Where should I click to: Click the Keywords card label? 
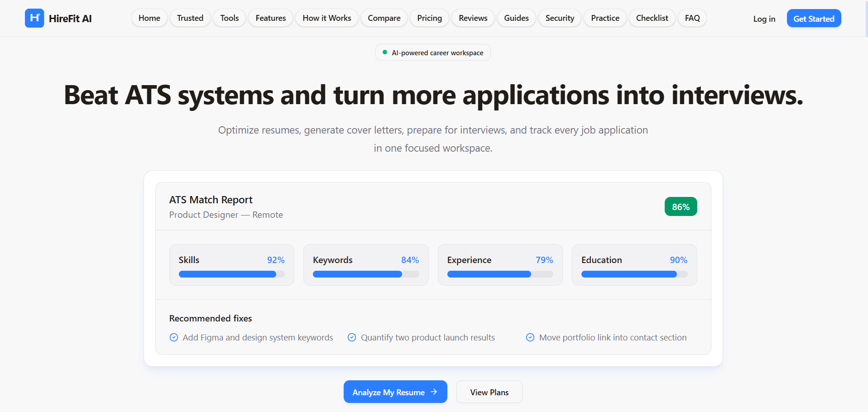pyautogui.click(x=333, y=260)
